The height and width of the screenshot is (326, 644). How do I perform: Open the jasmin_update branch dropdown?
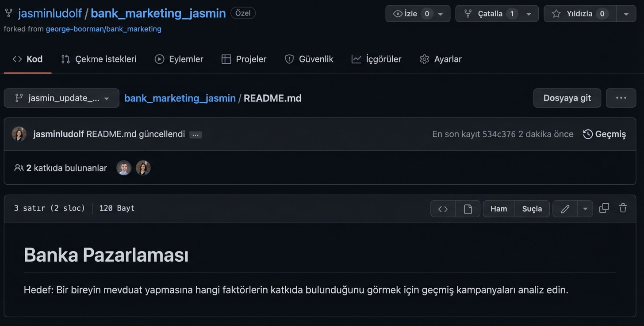pyautogui.click(x=61, y=98)
